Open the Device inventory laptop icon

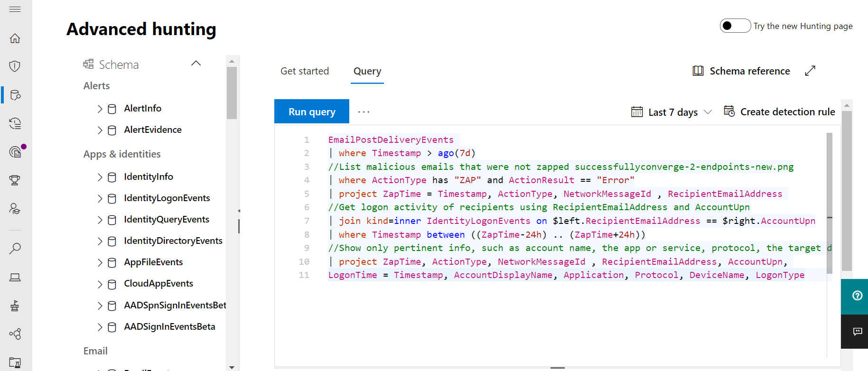pos(15,277)
